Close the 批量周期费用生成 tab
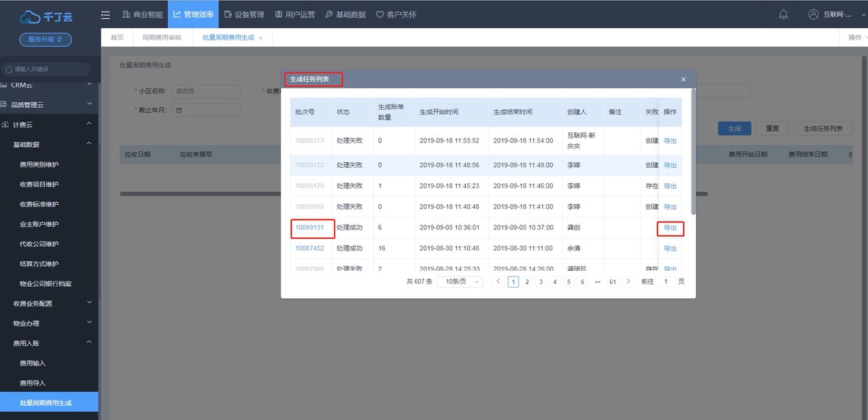 point(260,37)
